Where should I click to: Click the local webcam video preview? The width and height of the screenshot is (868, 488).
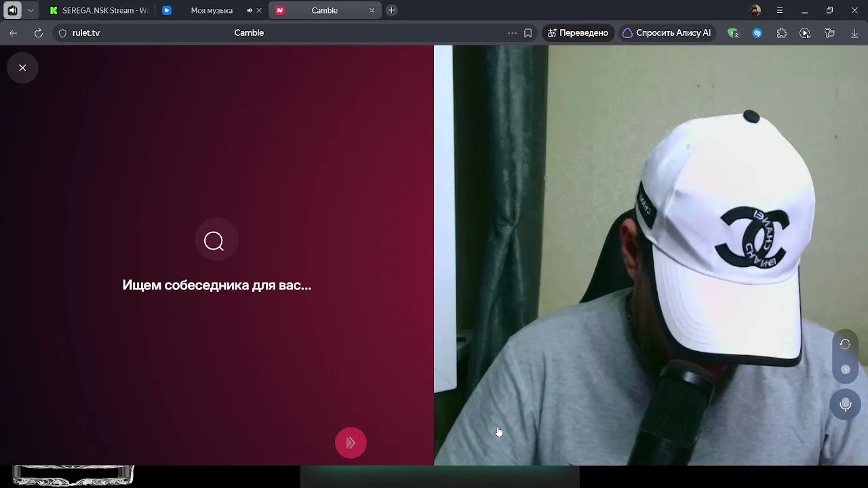pos(651,256)
